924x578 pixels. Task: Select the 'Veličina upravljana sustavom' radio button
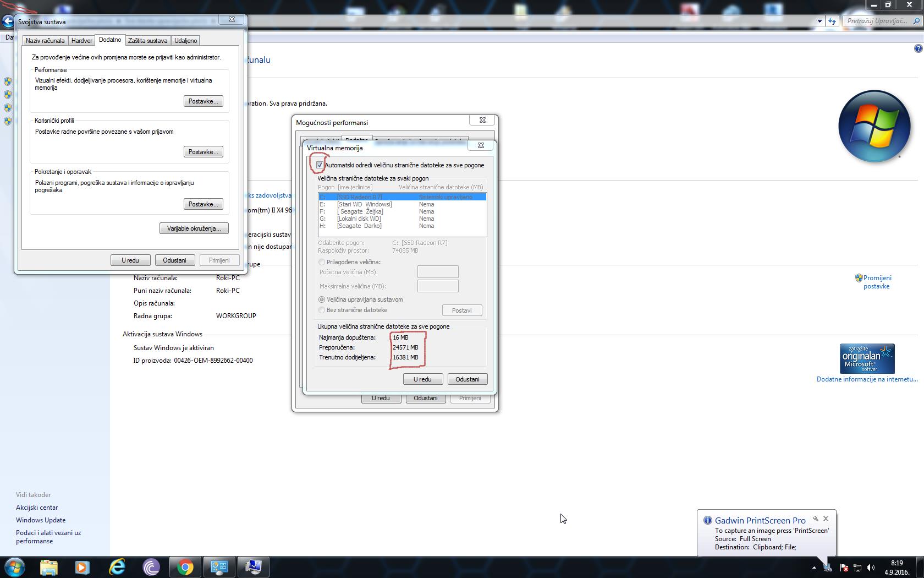322,299
